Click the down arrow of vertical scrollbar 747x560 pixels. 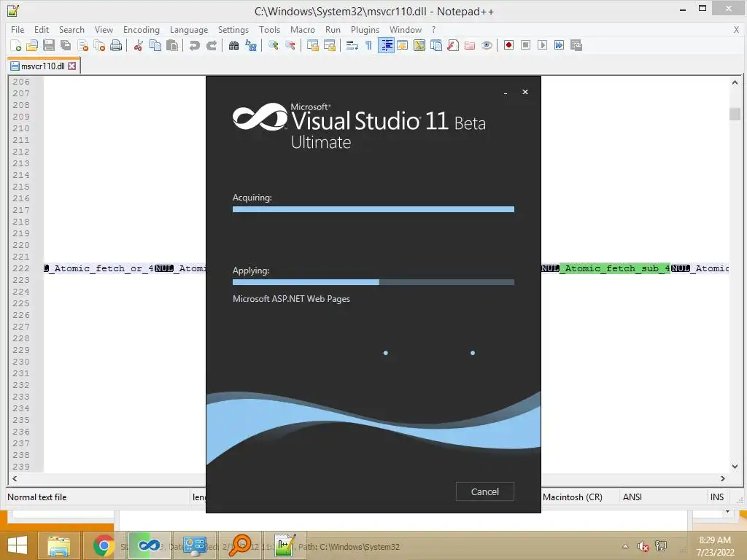pyautogui.click(x=735, y=467)
